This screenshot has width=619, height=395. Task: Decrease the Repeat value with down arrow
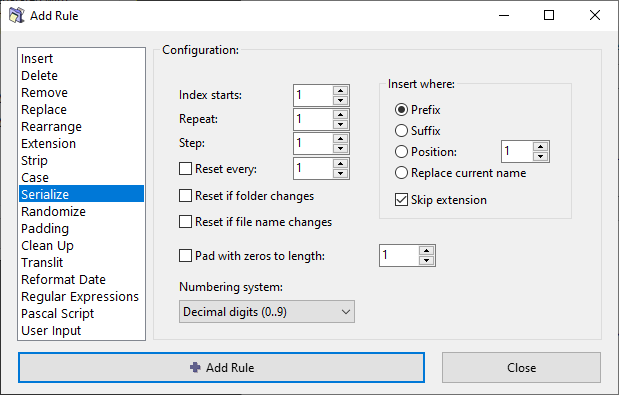[x=340, y=125]
